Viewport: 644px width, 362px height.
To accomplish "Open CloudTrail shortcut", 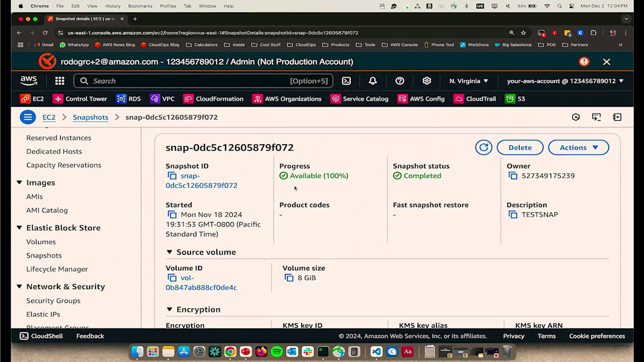I will [475, 99].
